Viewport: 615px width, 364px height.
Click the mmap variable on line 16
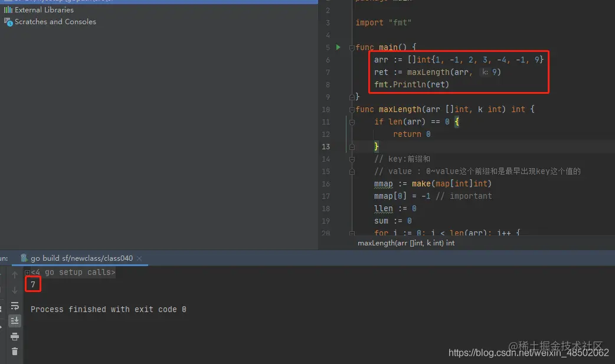pos(383,183)
